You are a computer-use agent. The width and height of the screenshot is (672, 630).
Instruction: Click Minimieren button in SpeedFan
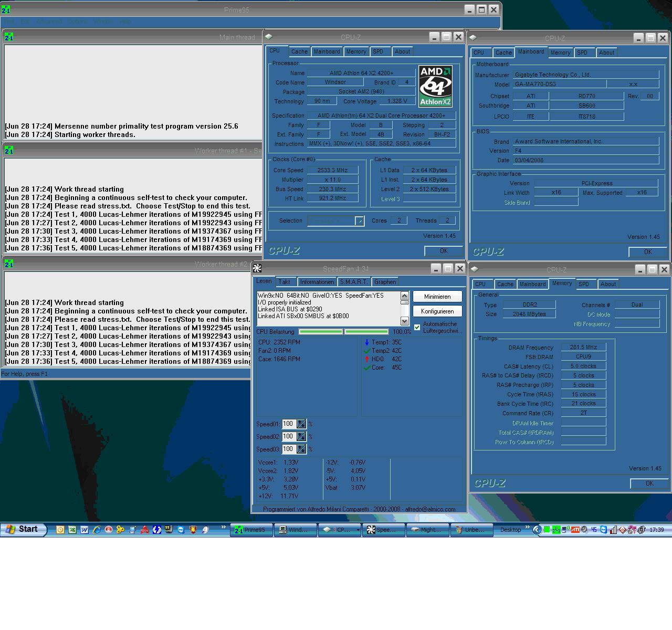click(437, 297)
